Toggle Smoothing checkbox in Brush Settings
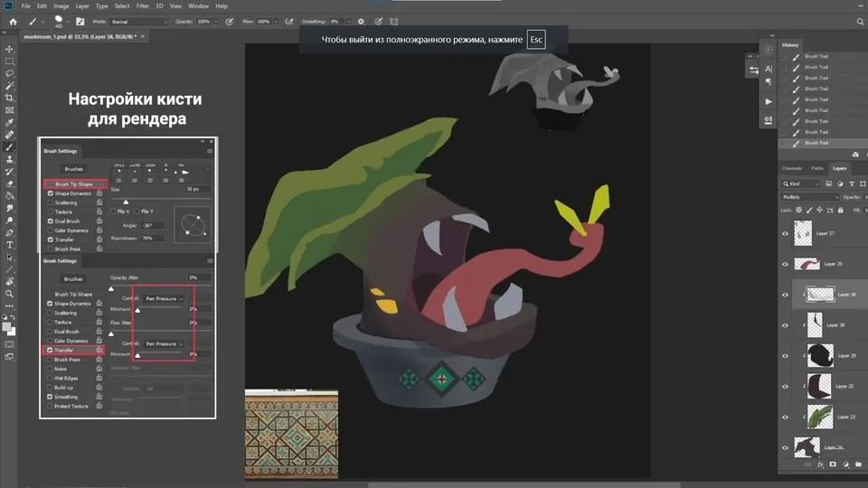 pyautogui.click(x=50, y=397)
